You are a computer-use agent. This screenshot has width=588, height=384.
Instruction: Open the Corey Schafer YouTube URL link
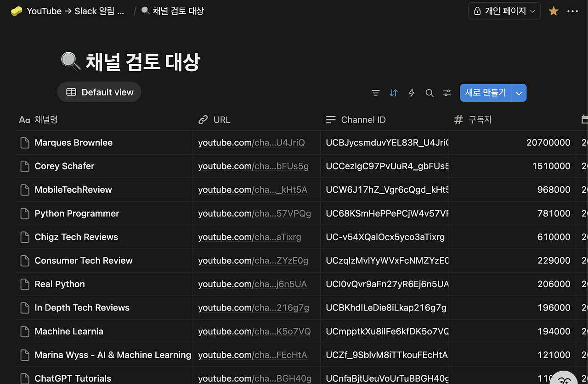tap(253, 166)
